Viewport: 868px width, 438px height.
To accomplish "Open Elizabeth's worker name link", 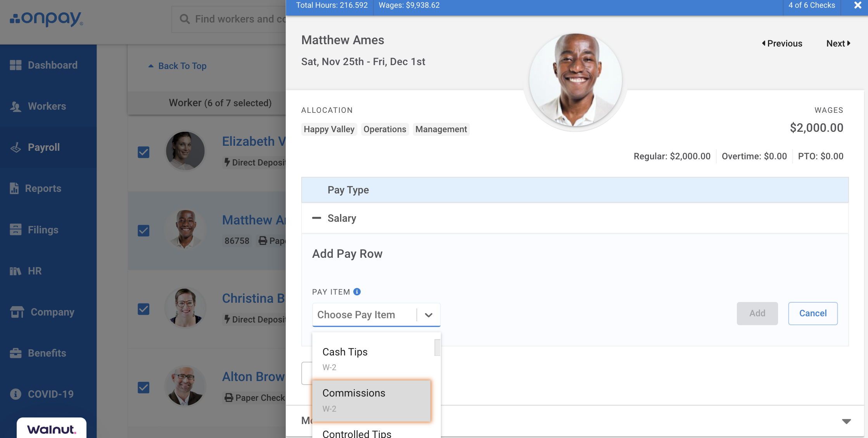I will (x=254, y=141).
